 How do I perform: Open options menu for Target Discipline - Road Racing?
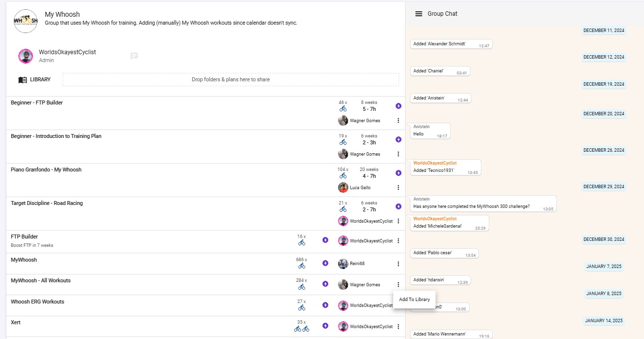pyautogui.click(x=398, y=221)
